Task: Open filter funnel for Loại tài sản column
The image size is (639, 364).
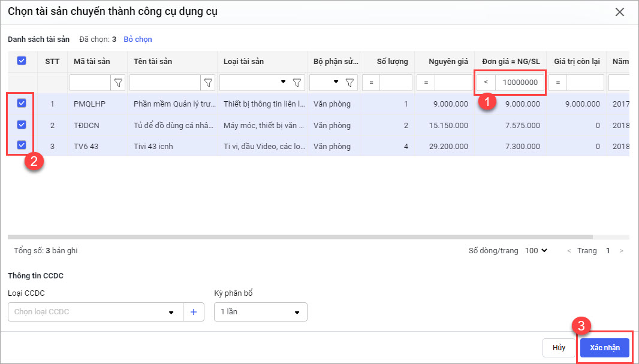Action: [x=297, y=83]
